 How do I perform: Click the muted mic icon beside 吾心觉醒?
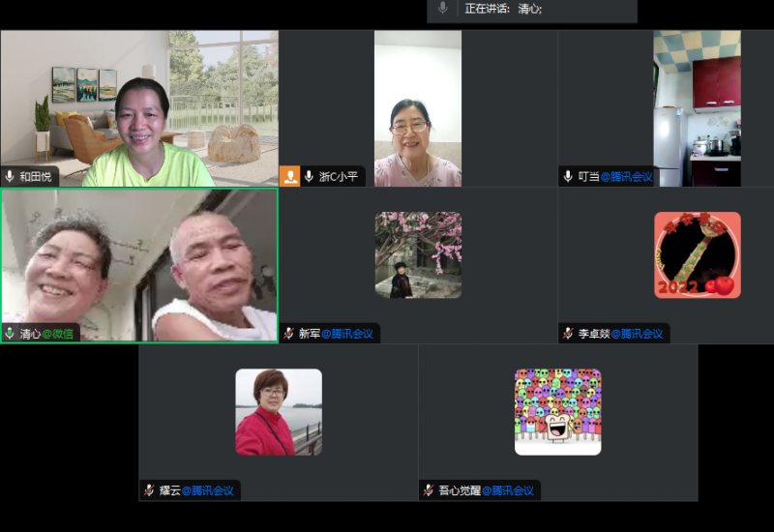(x=429, y=490)
